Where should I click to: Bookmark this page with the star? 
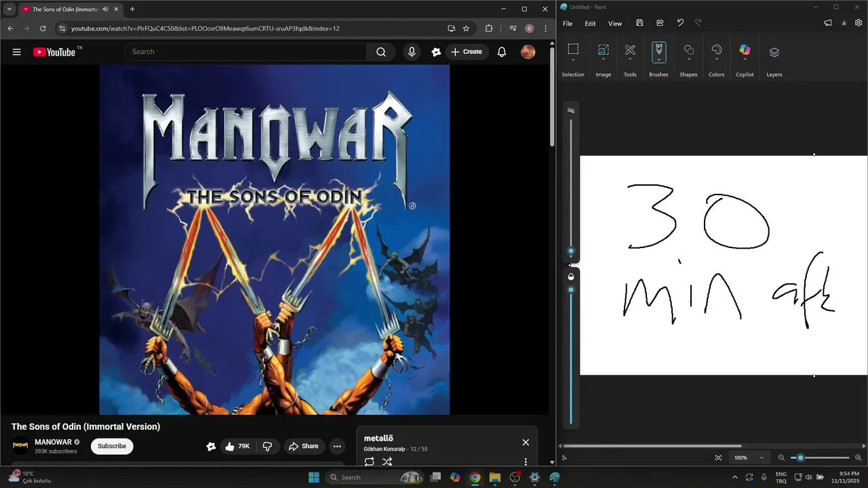pyautogui.click(x=466, y=28)
